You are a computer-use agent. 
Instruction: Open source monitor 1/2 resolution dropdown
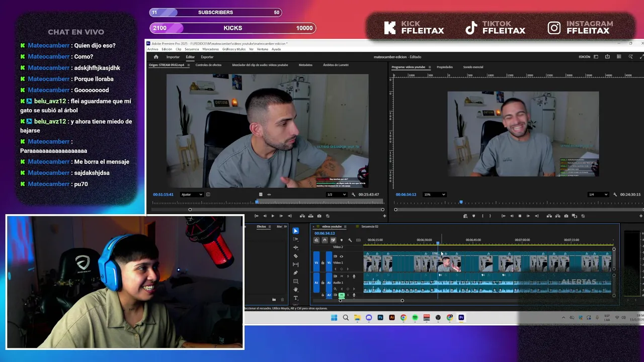pos(337,195)
